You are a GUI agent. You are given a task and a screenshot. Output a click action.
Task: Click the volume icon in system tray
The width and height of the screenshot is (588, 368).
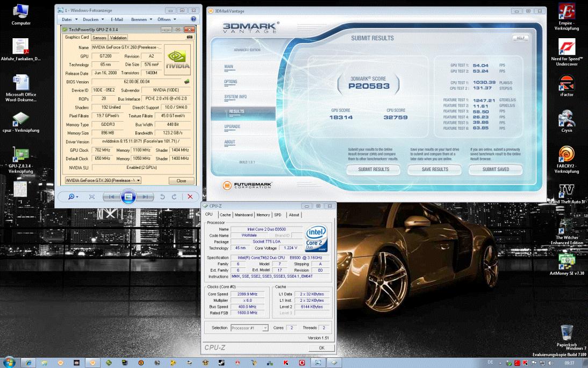550,363
